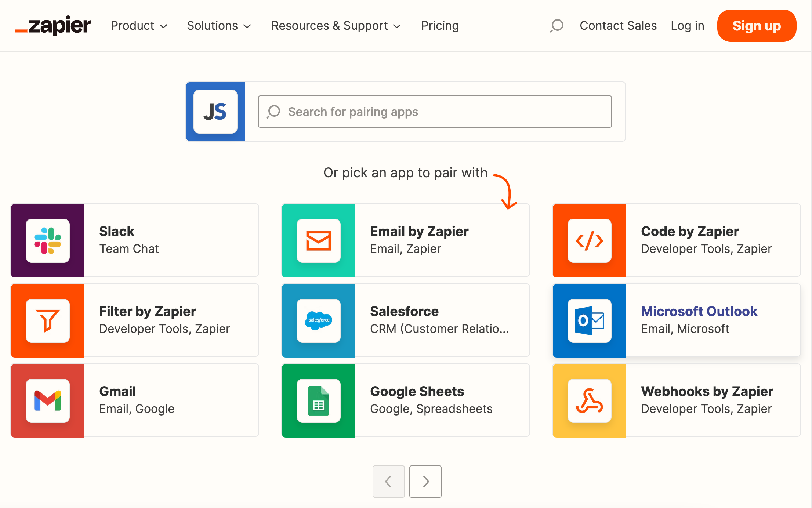Open the Pricing page
The width and height of the screenshot is (812, 508).
click(x=440, y=26)
